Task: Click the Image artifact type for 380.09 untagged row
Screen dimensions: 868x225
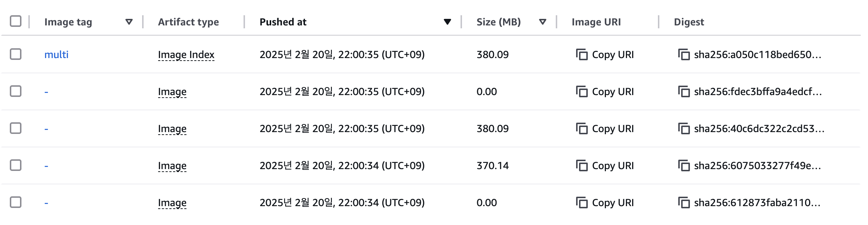Action: click(x=172, y=129)
